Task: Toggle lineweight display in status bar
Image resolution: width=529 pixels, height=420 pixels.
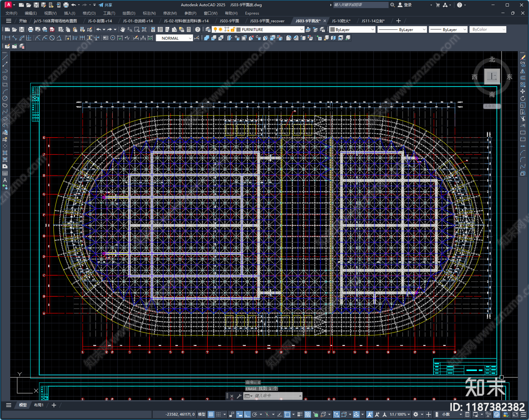Action: (300, 414)
